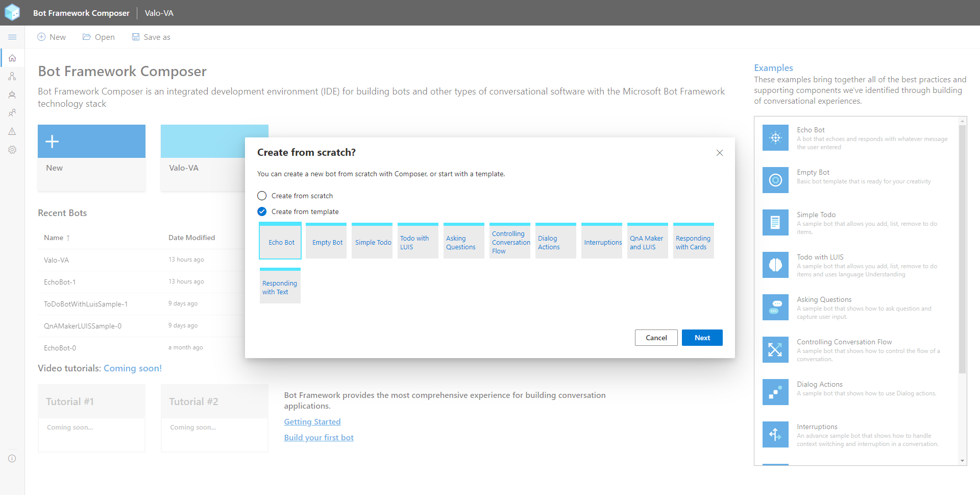This screenshot has height=495, width=980.
Task: Open the Home page sidebar icon
Action: pyautogui.click(x=12, y=58)
